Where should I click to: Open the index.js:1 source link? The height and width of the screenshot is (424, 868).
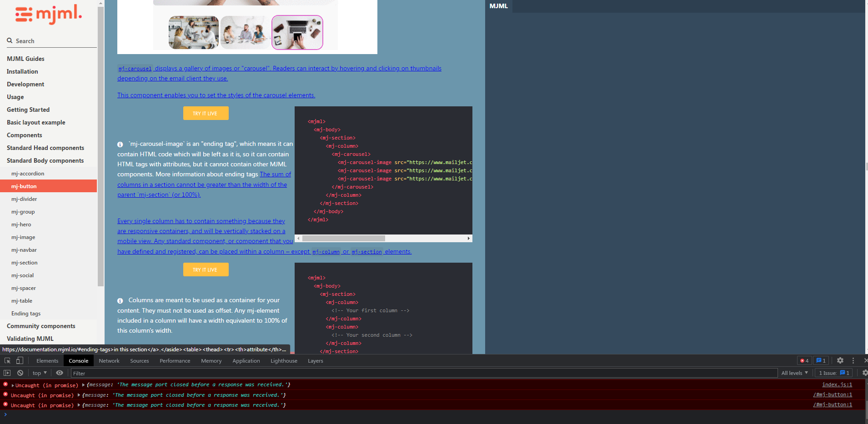(x=836, y=384)
